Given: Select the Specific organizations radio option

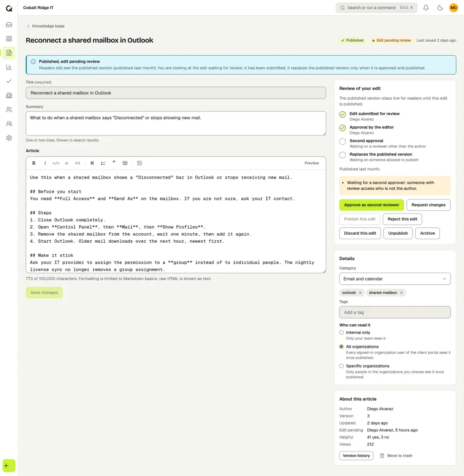Looking at the screenshot, I should (x=342, y=366).
